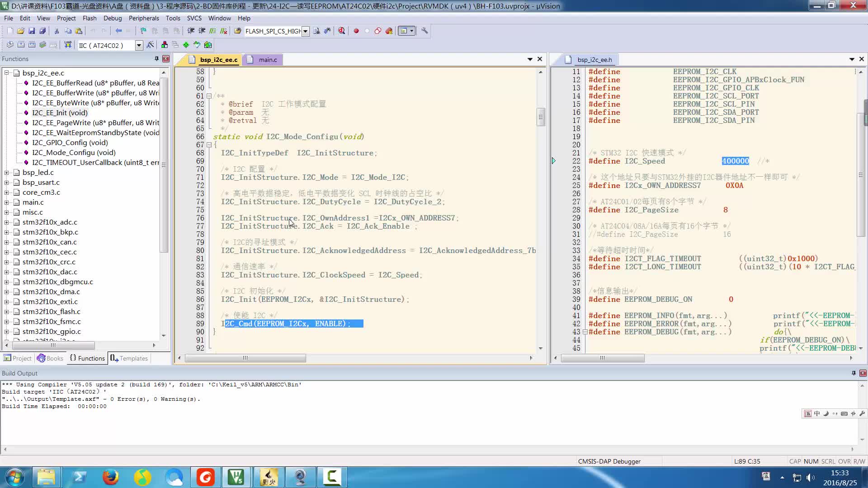868x488 pixels.
Task: Uncomment the selection with the toolbar icon
Action: [223, 31]
